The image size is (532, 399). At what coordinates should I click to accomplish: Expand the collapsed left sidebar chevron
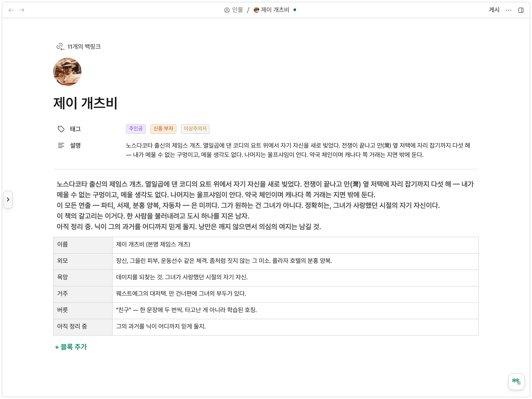pos(8,199)
